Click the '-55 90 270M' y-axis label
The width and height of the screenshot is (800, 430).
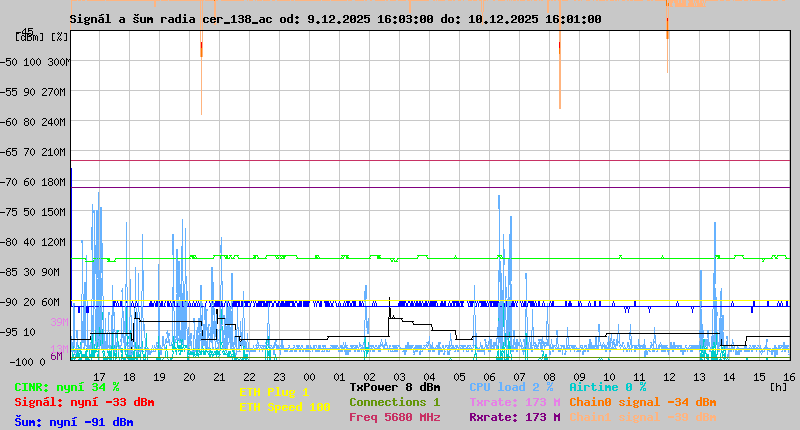point(33,92)
